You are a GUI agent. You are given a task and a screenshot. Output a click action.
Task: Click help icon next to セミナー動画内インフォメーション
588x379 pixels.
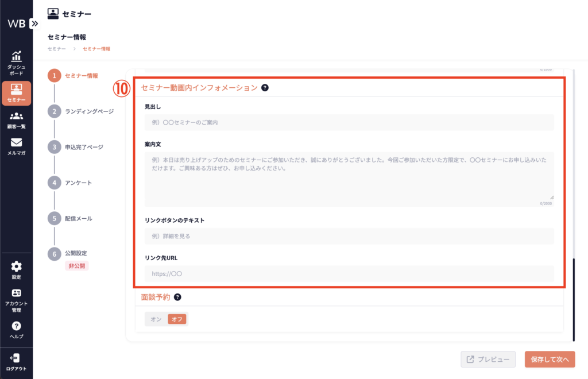(x=265, y=88)
